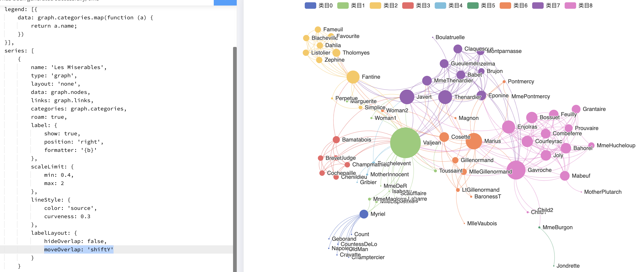Image resolution: width=644 pixels, height=272 pixels.
Task: Select the Thenardier purple node
Action: point(445,97)
